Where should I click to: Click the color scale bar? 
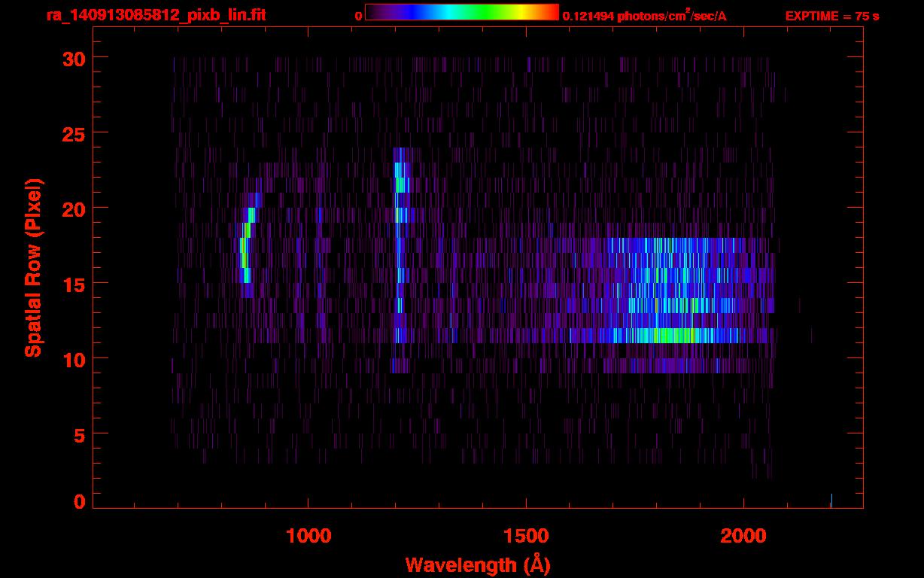pos(462,13)
